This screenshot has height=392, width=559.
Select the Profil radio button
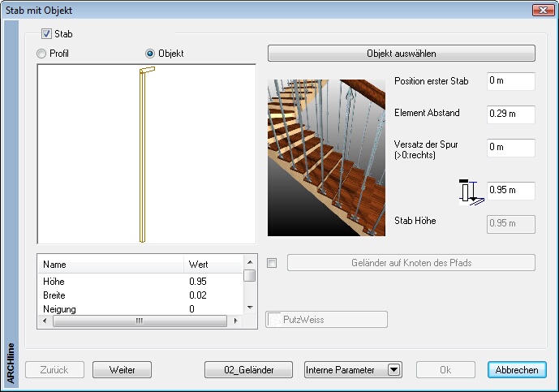tap(41, 54)
